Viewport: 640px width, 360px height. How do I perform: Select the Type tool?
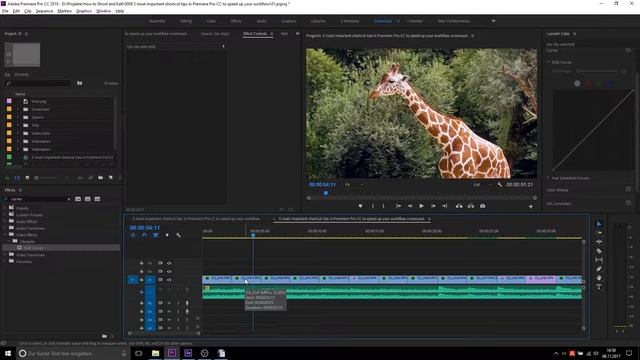pyautogui.click(x=599, y=287)
